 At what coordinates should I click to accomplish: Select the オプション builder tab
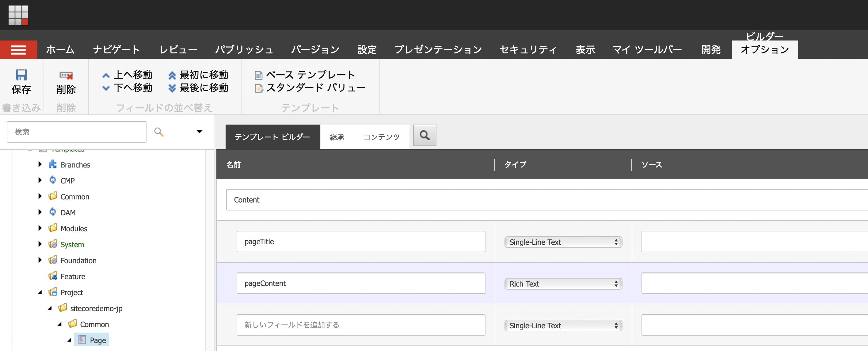pos(765,50)
